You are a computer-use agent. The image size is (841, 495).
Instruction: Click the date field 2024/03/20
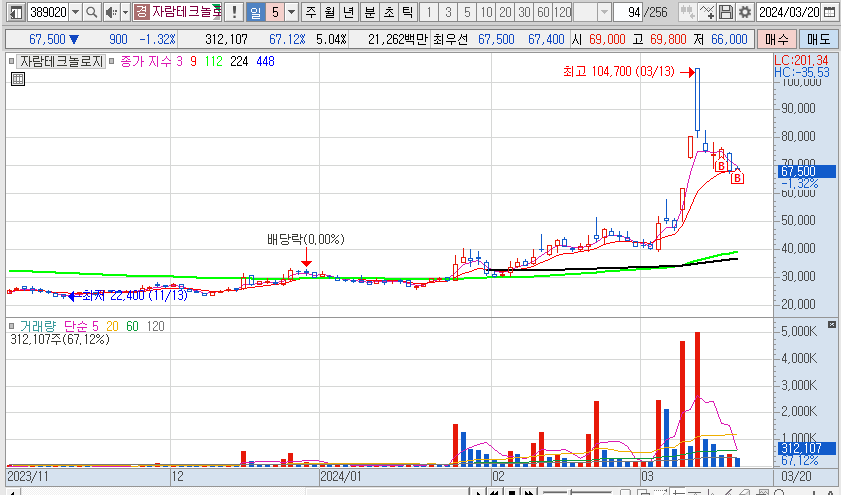[789, 12]
